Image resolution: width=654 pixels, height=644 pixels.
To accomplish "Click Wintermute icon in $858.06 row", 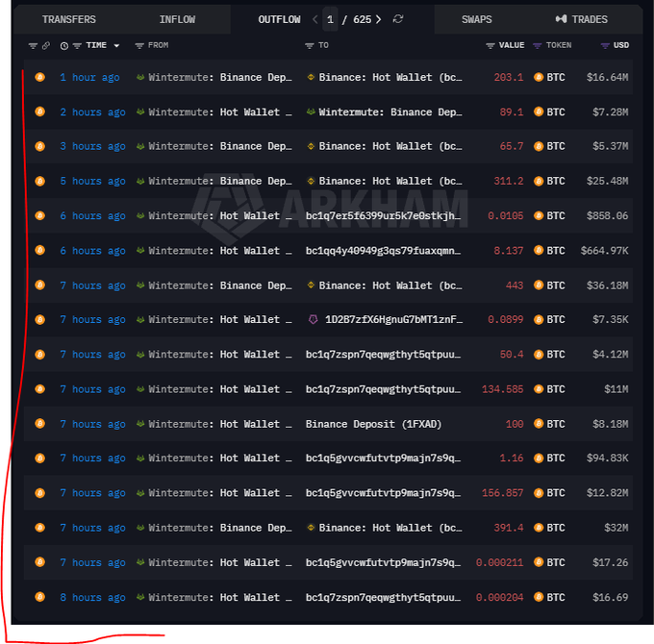I will 140,215.
